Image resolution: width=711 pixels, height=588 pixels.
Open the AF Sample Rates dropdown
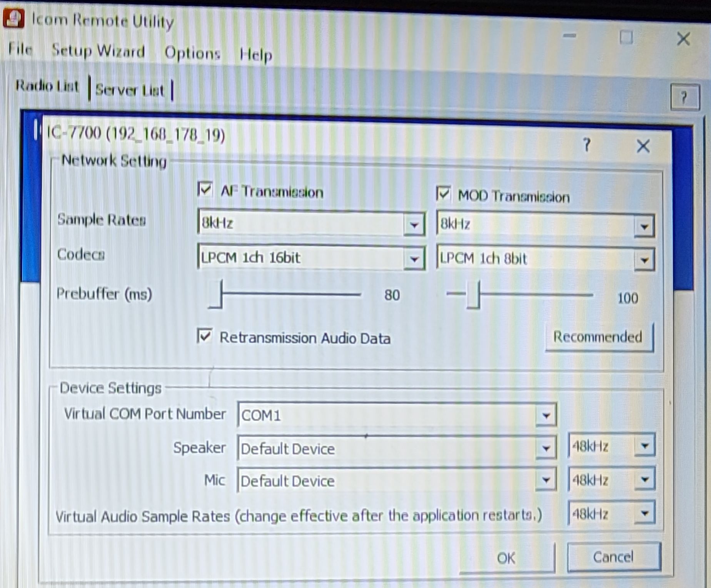pyautogui.click(x=414, y=225)
